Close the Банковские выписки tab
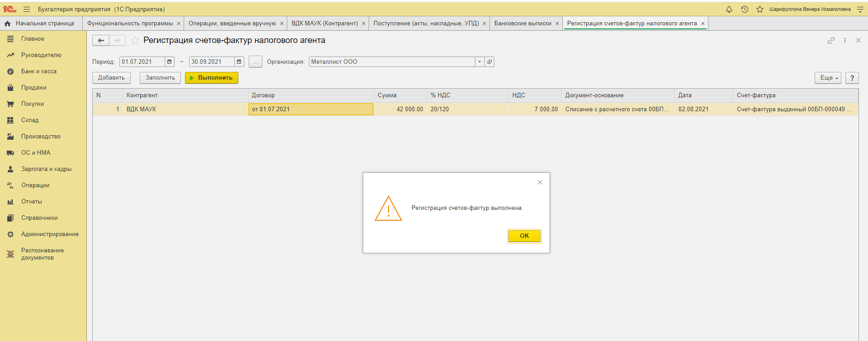This screenshot has height=341, width=868. pyautogui.click(x=557, y=24)
